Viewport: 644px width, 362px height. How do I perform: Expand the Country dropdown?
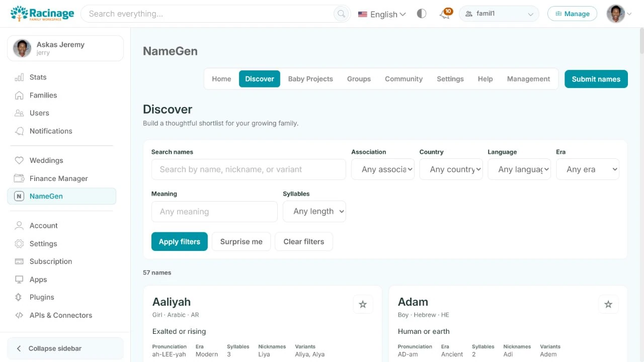coord(451,169)
